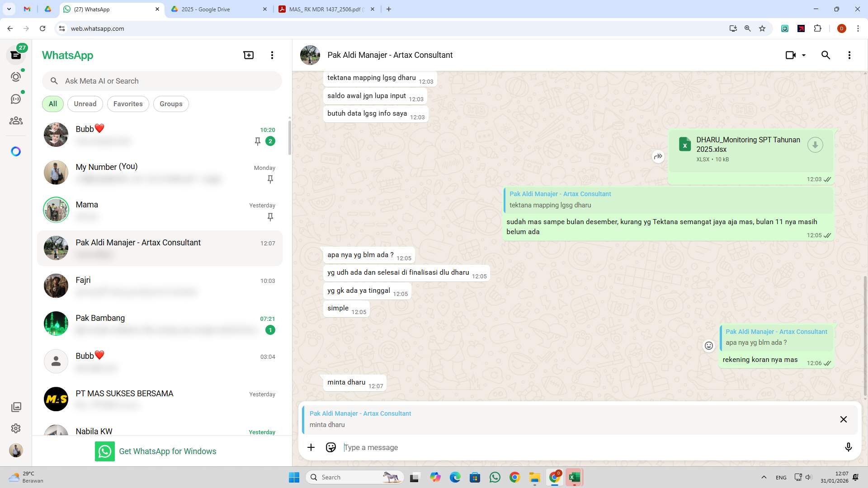This screenshot has height=488, width=868.
Task: Switch to the All chats tab
Action: click(52, 103)
